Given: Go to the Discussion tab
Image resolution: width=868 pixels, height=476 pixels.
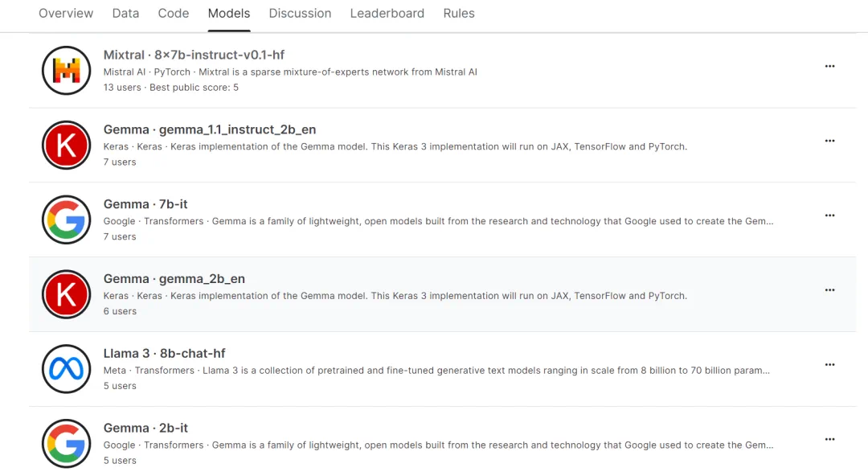Looking at the screenshot, I should pos(300,14).
